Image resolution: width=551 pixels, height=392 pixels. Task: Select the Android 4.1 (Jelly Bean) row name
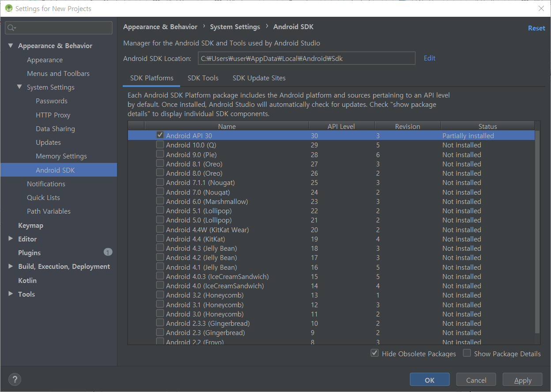201,267
